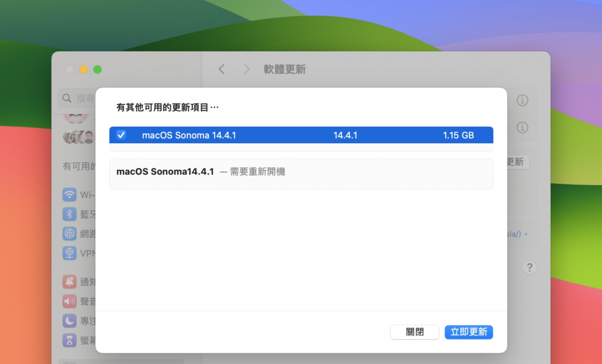Open Network 網路 globe icon in sidebar
The image size is (602, 364).
point(69,234)
